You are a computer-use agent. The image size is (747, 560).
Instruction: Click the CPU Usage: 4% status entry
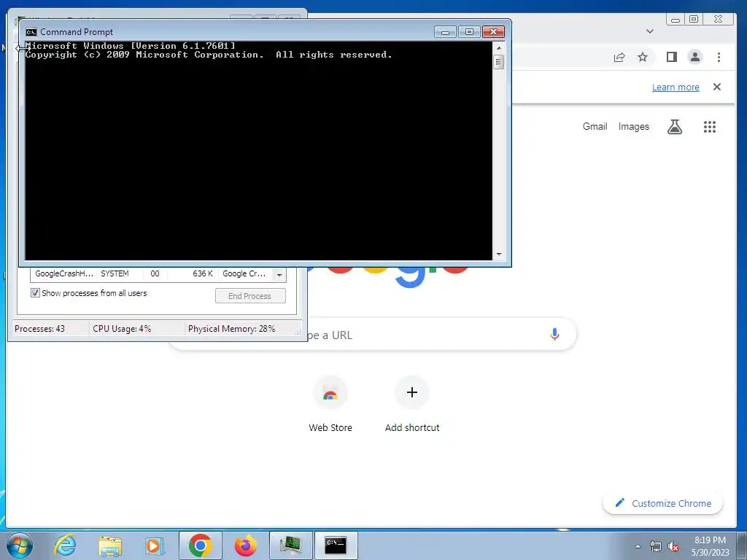(122, 329)
